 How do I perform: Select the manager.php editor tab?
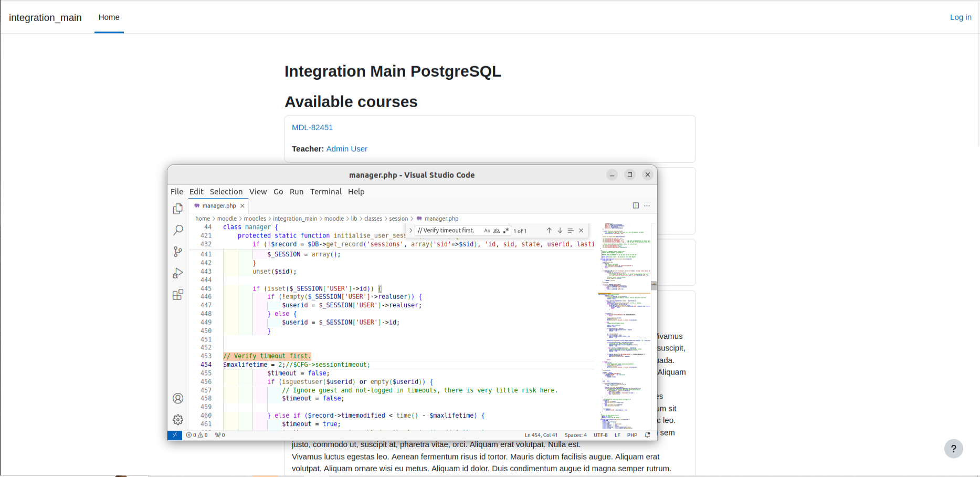click(219, 206)
